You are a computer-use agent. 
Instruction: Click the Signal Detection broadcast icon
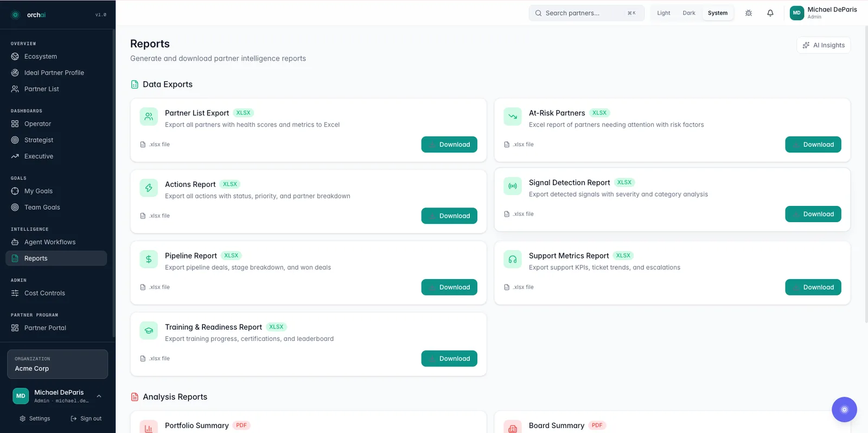click(513, 186)
